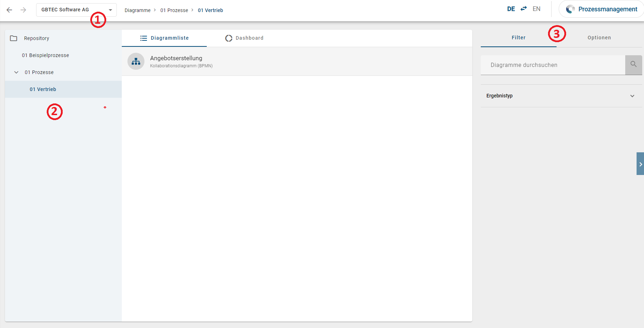
Task: Click the Repository folder icon
Action: 13,38
